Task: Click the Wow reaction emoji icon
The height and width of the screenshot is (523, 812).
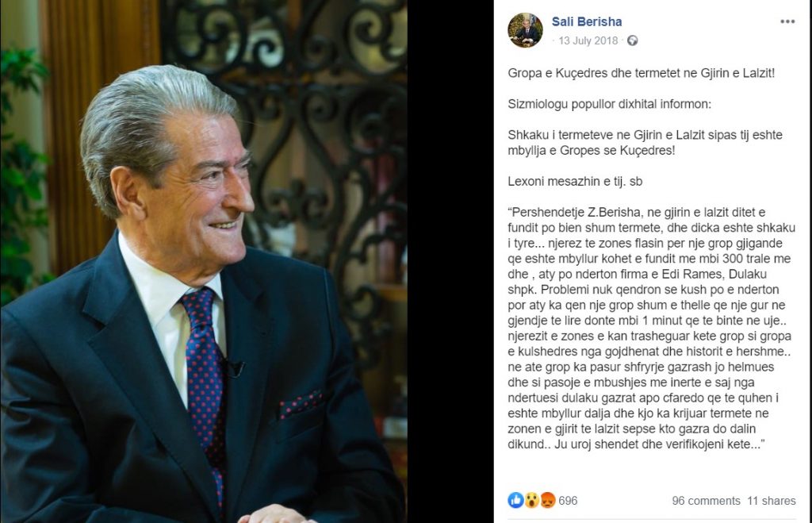Action: [531, 500]
